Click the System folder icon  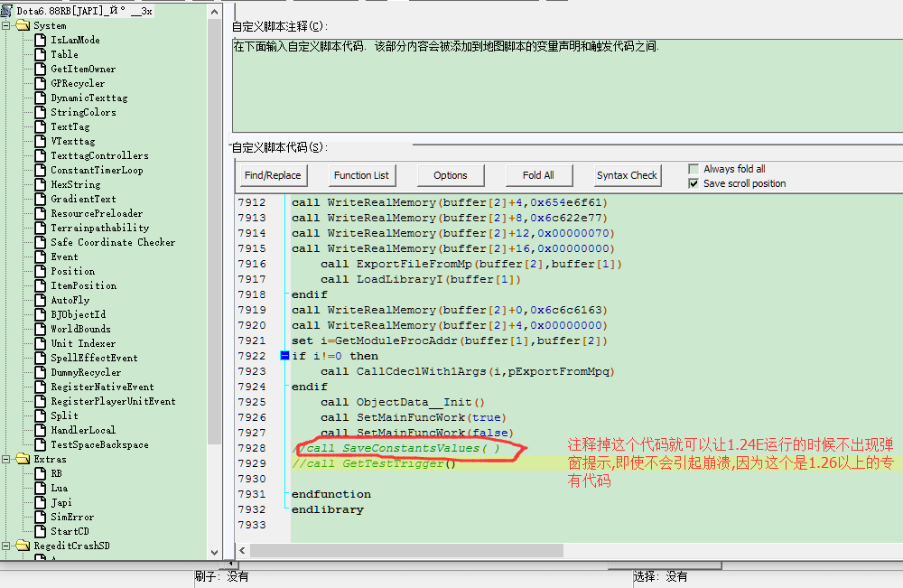(x=23, y=25)
